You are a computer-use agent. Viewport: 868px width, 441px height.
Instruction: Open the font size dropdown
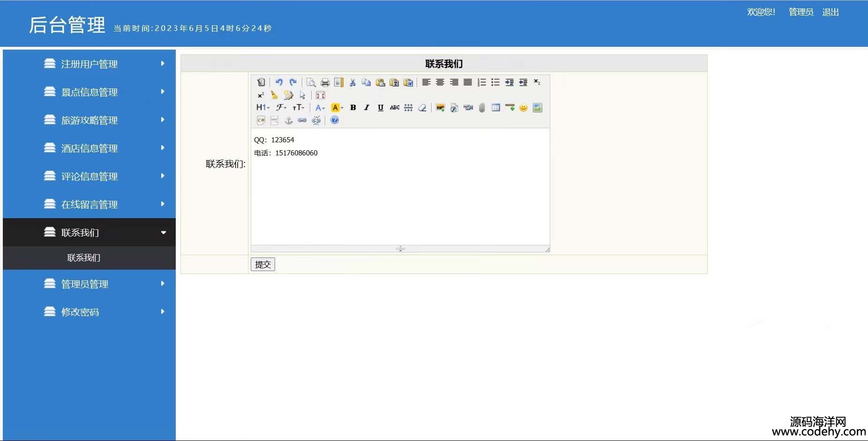(299, 108)
